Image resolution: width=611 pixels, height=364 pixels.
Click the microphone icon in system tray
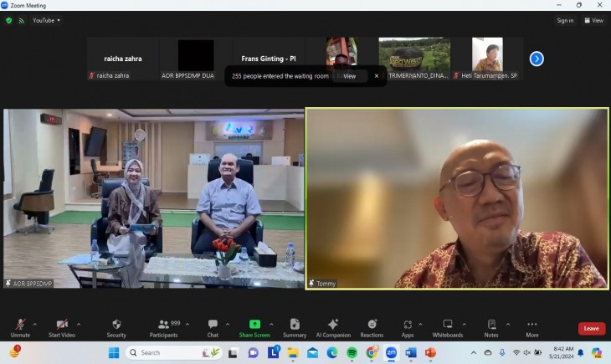[502, 352]
